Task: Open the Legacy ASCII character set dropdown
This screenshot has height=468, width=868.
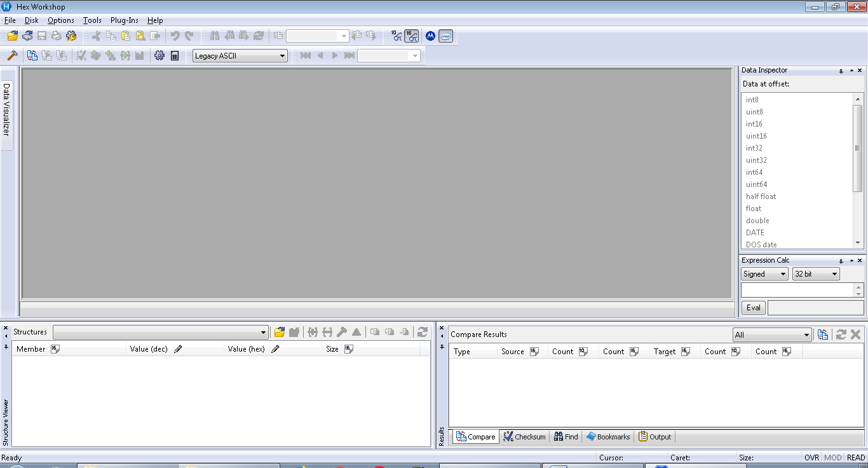Action: pyautogui.click(x=240, y=56)
